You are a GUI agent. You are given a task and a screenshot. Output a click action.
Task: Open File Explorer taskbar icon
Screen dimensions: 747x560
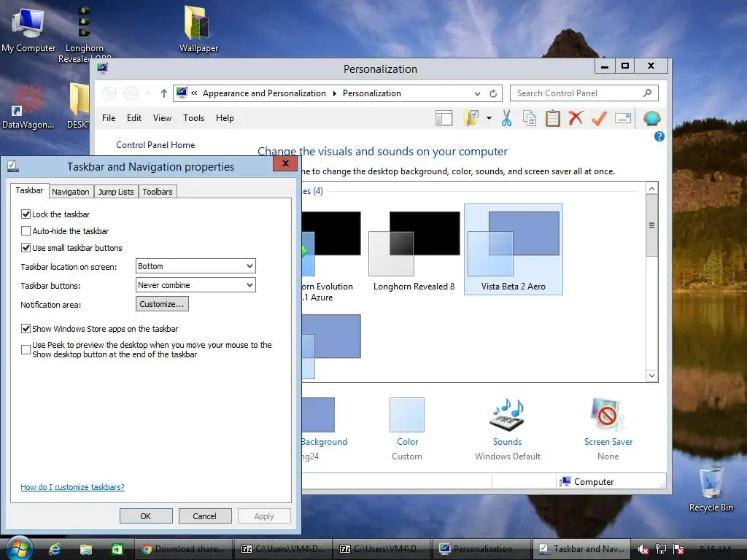tap(86, 549)
